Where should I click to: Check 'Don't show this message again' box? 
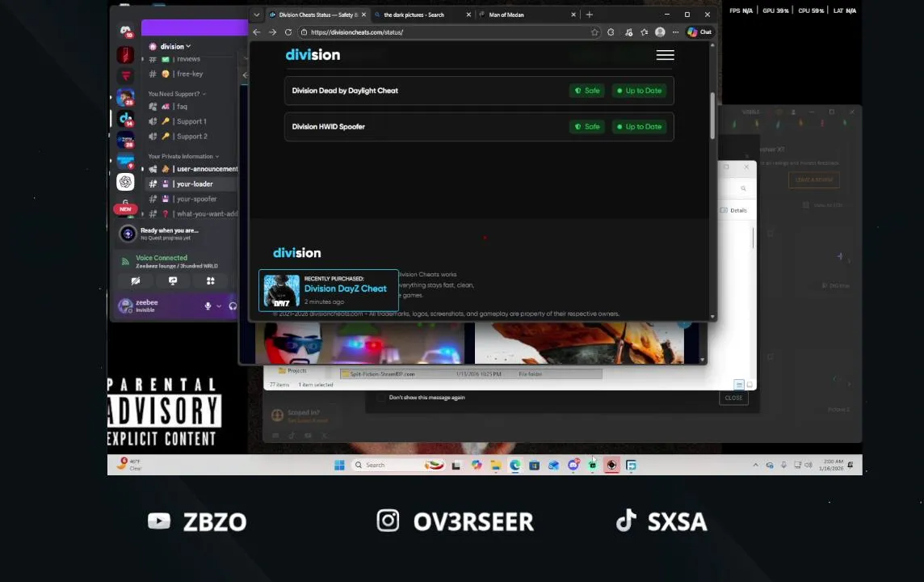pos(381,398)
